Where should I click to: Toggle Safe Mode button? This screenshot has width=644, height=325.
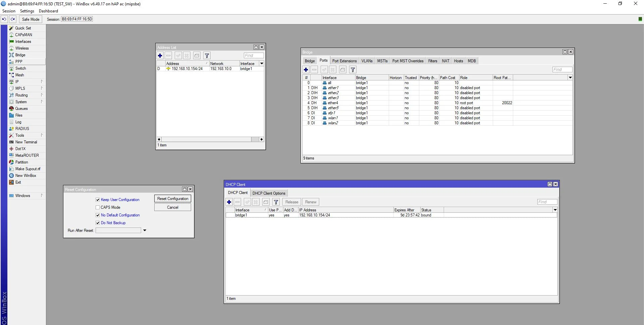tap(31, 19)
